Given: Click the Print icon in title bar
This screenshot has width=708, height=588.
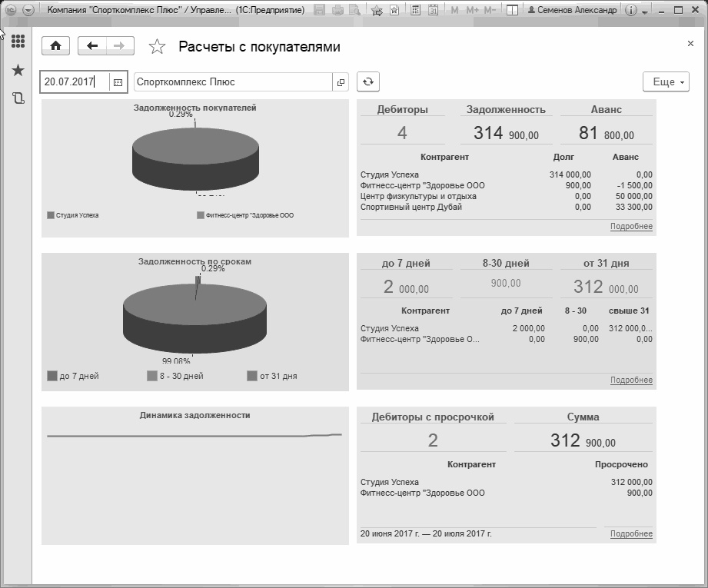Looking at the screenshot, I should coord(337,10).
